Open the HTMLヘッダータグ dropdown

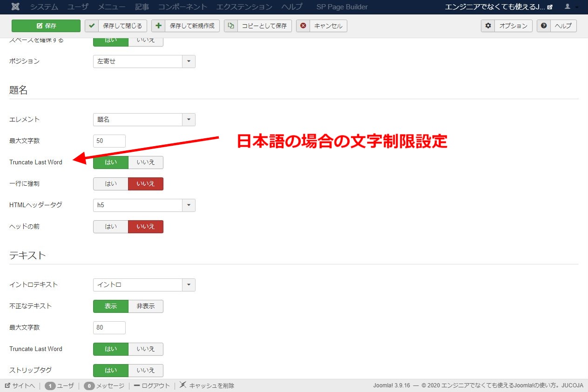[188, 205]
